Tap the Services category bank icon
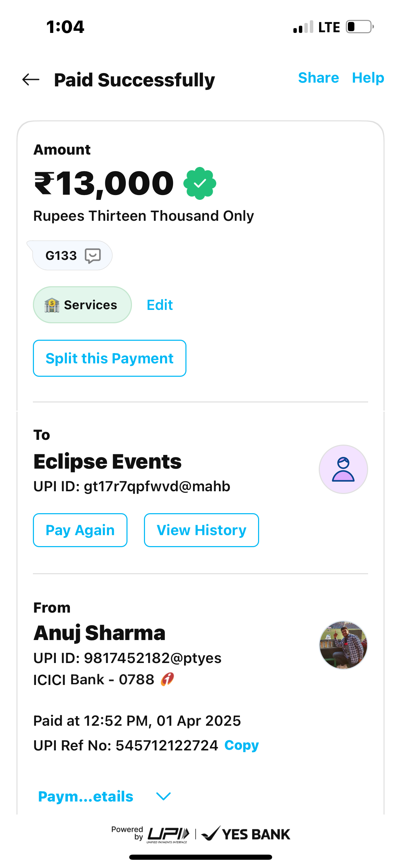The image size is (401, 868). point(52,305)
